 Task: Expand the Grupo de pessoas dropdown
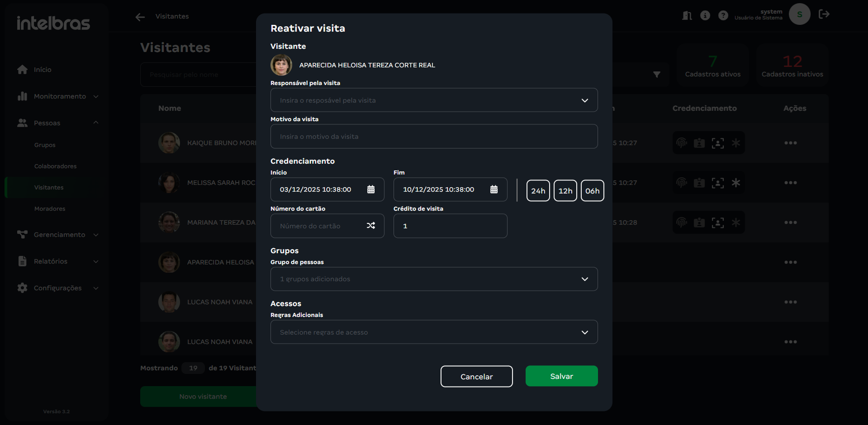click(434, 279)
